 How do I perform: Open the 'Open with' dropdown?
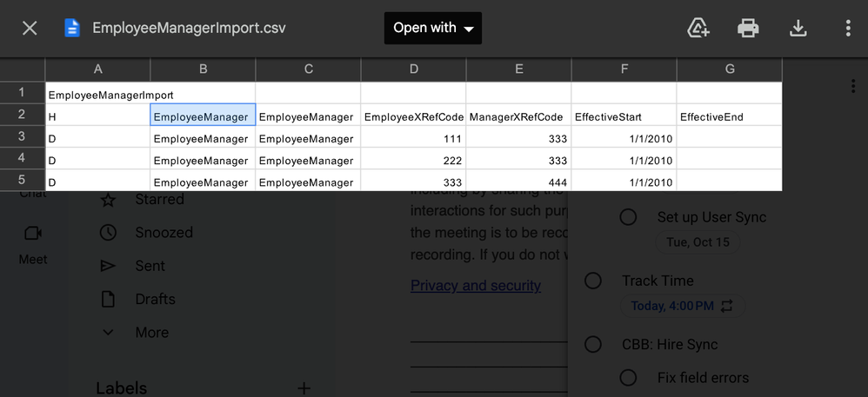tap(433, 28)
